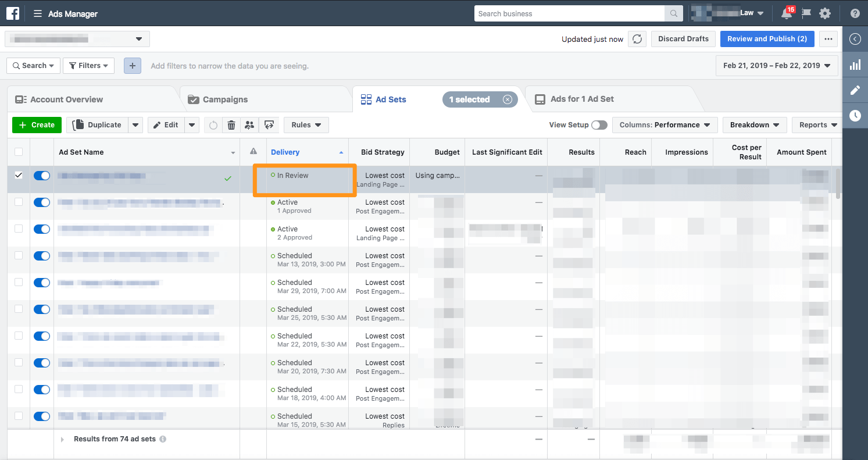This screenshot has height=460, width=868.
Task: Open the Rules dropdown
Action: [x=306, y=125]
